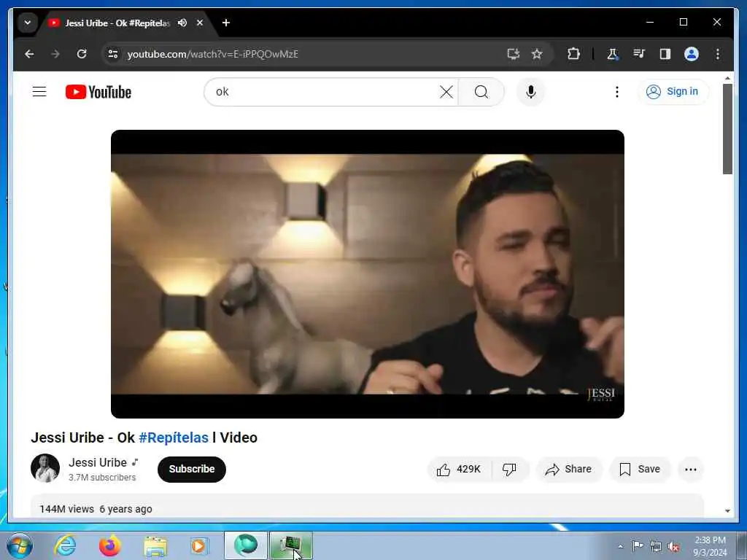
Task: Dislike the video with thumbs down
Action: (510, 470)
